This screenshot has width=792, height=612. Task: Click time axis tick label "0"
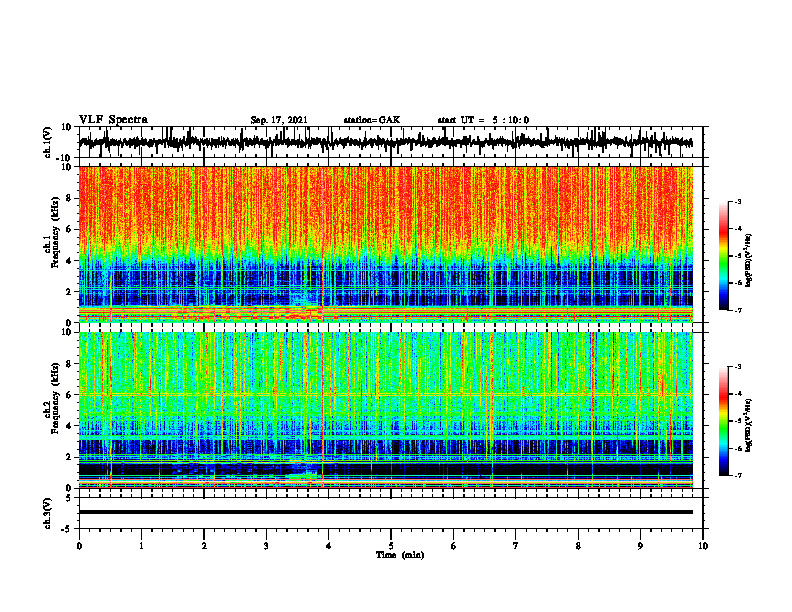(79, 546)
